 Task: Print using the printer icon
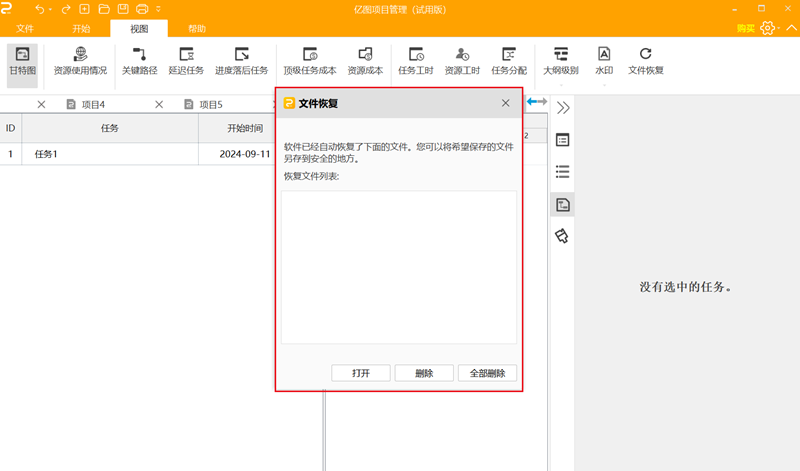[x=142, y=9]
